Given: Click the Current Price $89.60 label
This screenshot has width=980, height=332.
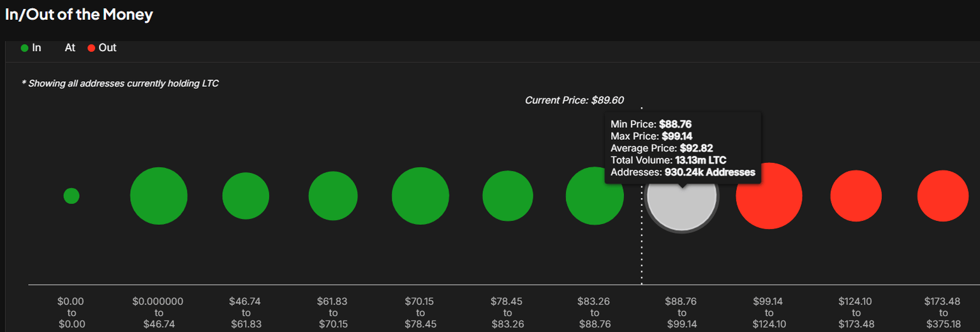Looking at the screenshot, I should pyautogui.click(x=574, y=100).
